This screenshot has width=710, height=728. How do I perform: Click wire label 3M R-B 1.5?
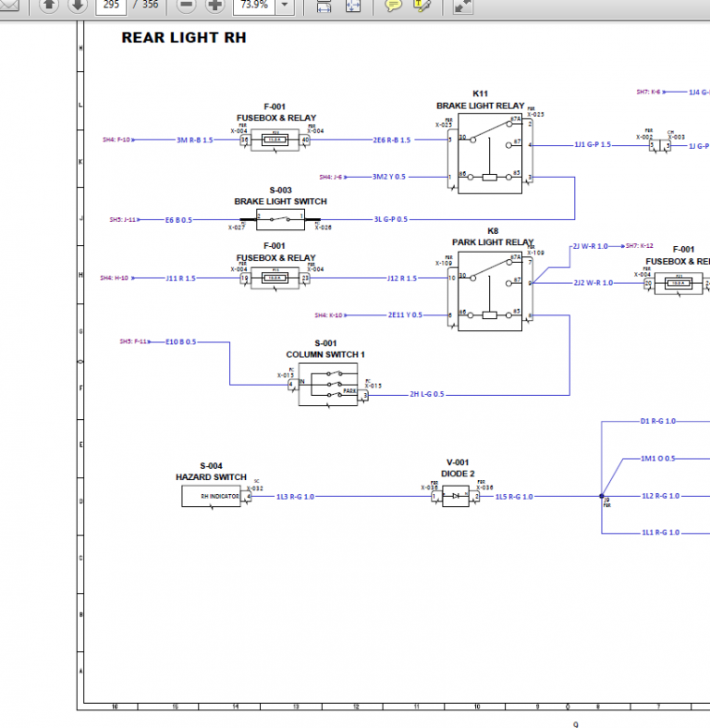195,140
